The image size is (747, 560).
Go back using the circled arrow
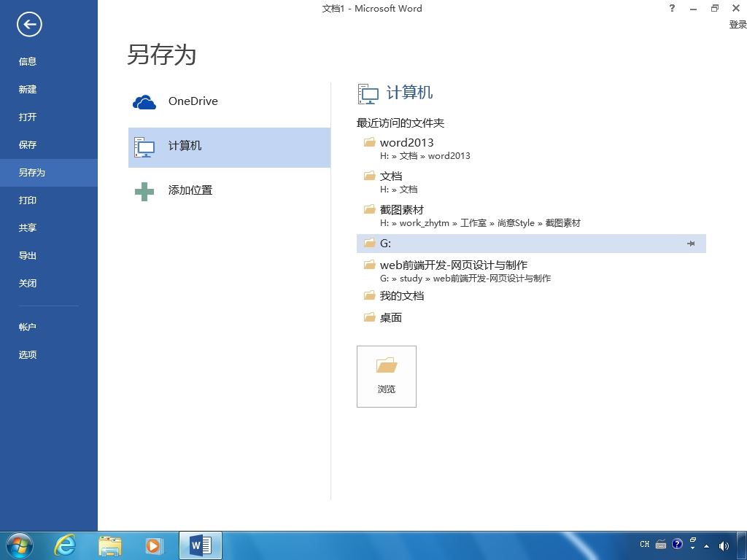point(29,24)
